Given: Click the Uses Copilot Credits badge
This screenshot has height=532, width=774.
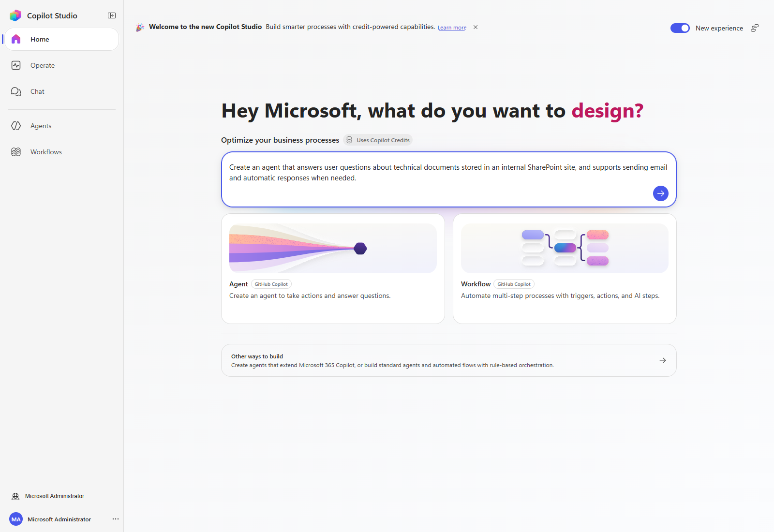Looking at the screenshot, I should (378, 140).
